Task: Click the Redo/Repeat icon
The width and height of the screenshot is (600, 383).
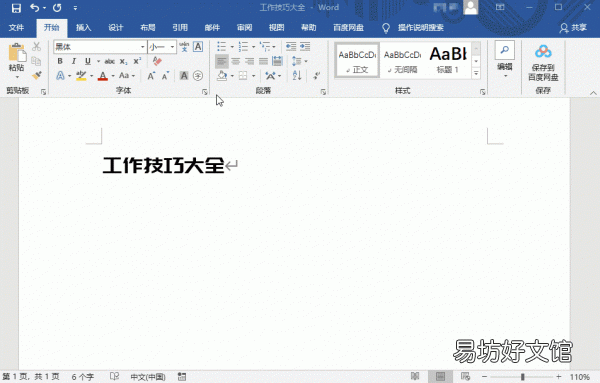Action: (57, 8)
